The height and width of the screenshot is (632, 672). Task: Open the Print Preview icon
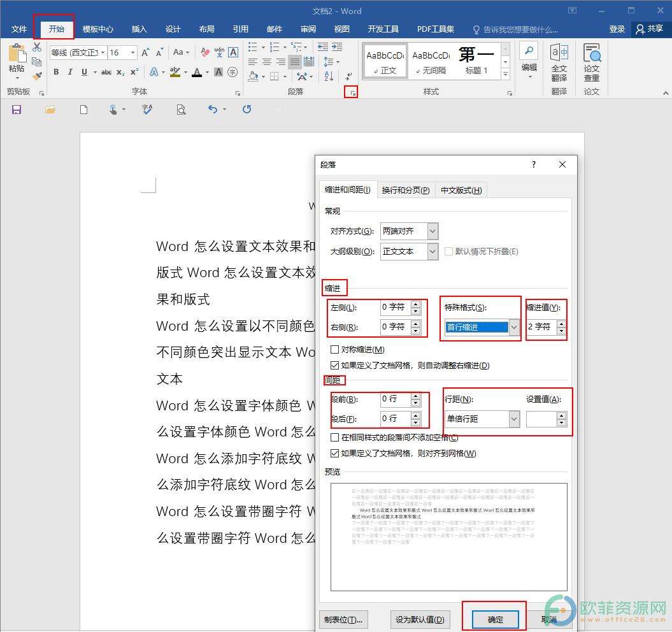[182, 110]
